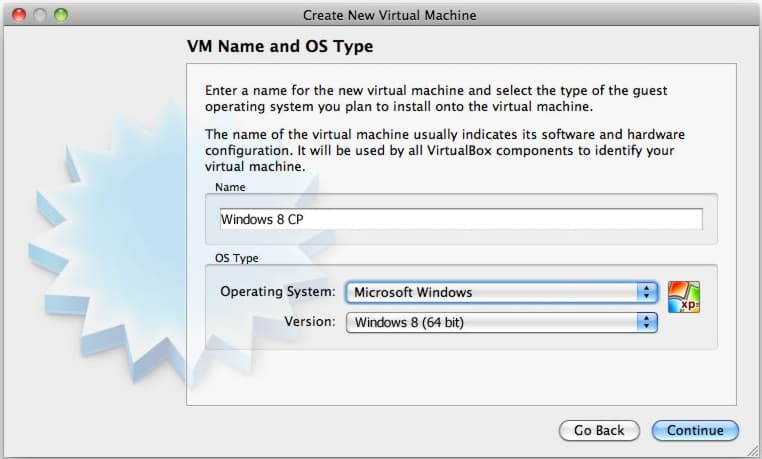Click the Version: label
762x459 pixels.
click(x=310, y=322)
